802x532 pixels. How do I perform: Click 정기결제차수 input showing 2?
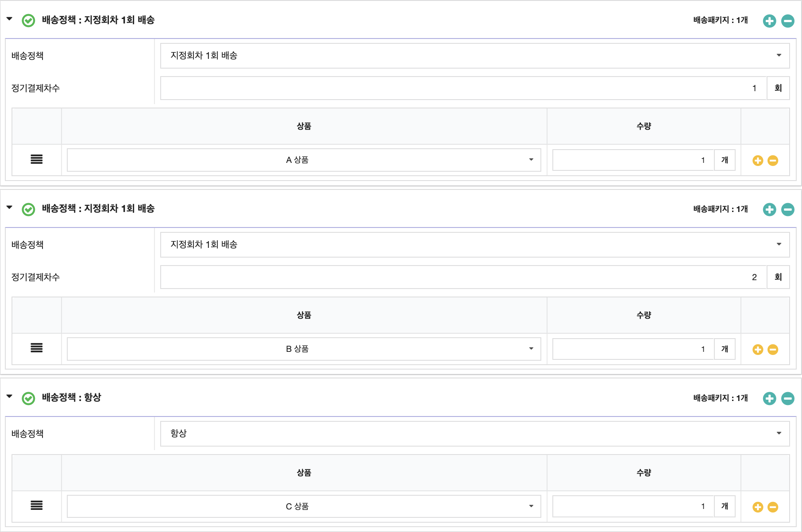(x=463, y=277)
